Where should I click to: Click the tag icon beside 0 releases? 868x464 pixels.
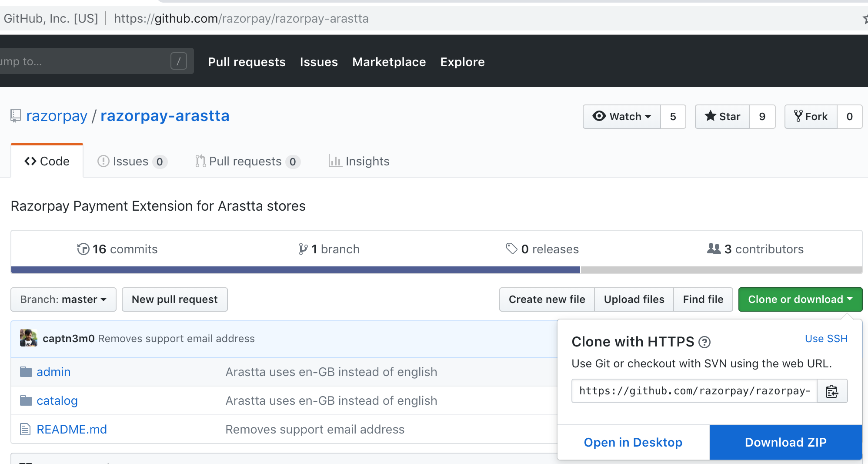pyautogui.click(x=512, y=249)
